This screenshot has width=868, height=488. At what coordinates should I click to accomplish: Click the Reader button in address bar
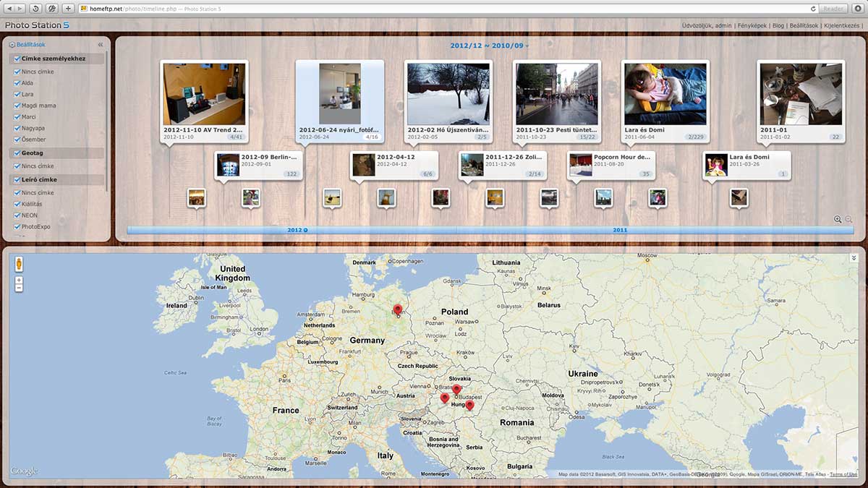(x=834, y=9)
